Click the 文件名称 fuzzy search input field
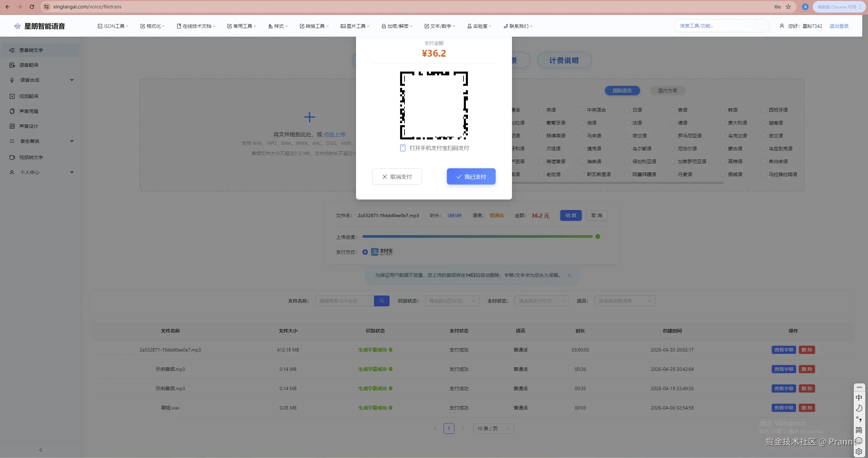 [344, 301]
